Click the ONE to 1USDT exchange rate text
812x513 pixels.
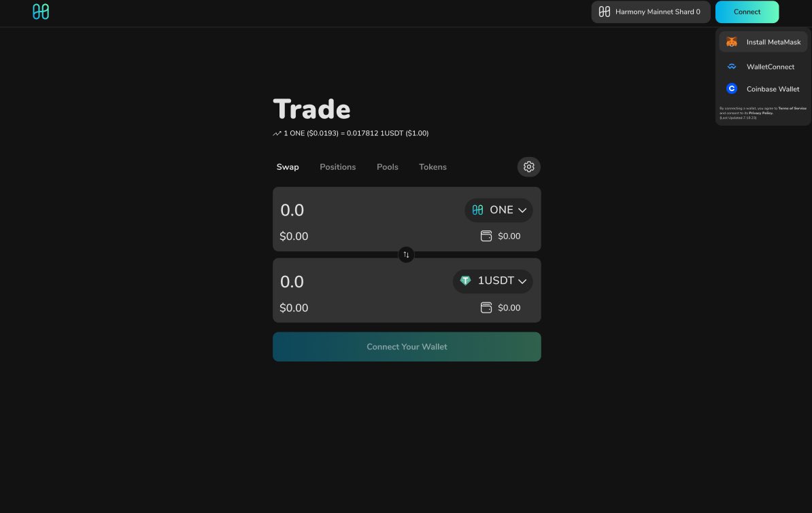(x=356, y=133)
